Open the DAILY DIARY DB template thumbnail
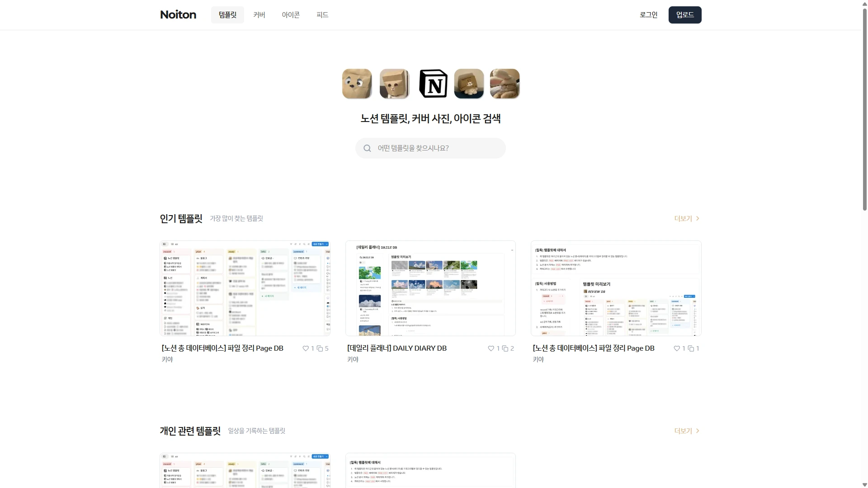868x488 pixels. [x=430, y=288]
